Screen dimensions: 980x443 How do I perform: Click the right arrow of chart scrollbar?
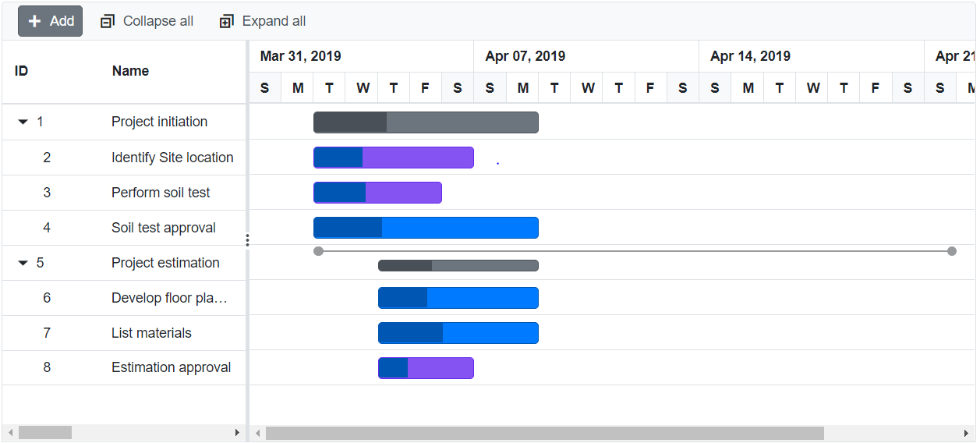click(x=967, y=433)
